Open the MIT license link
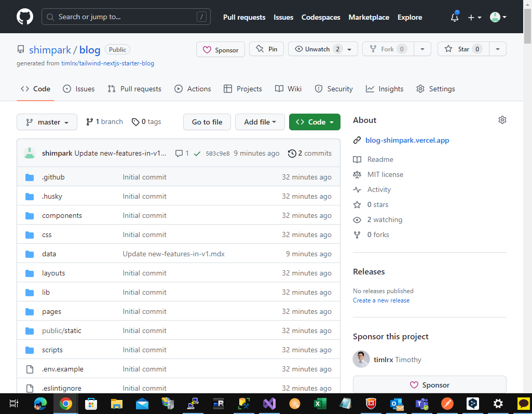Screen dimensions: 532x414 (385, 175)
